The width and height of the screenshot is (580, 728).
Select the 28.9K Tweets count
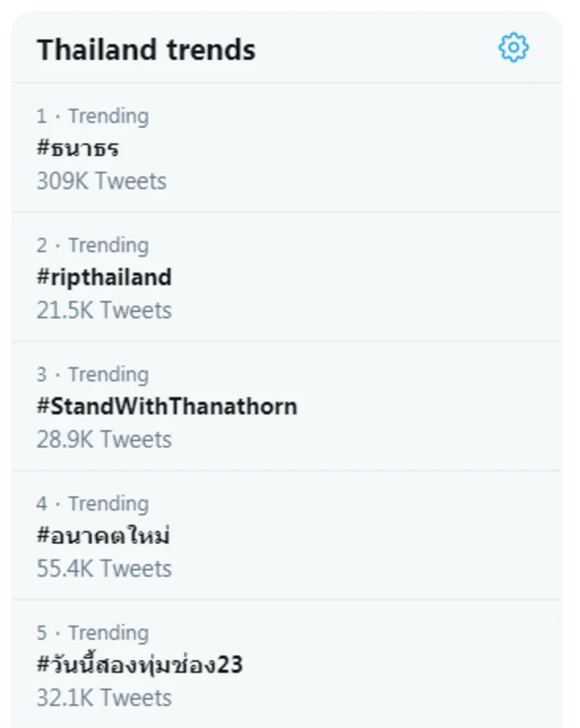104,440
